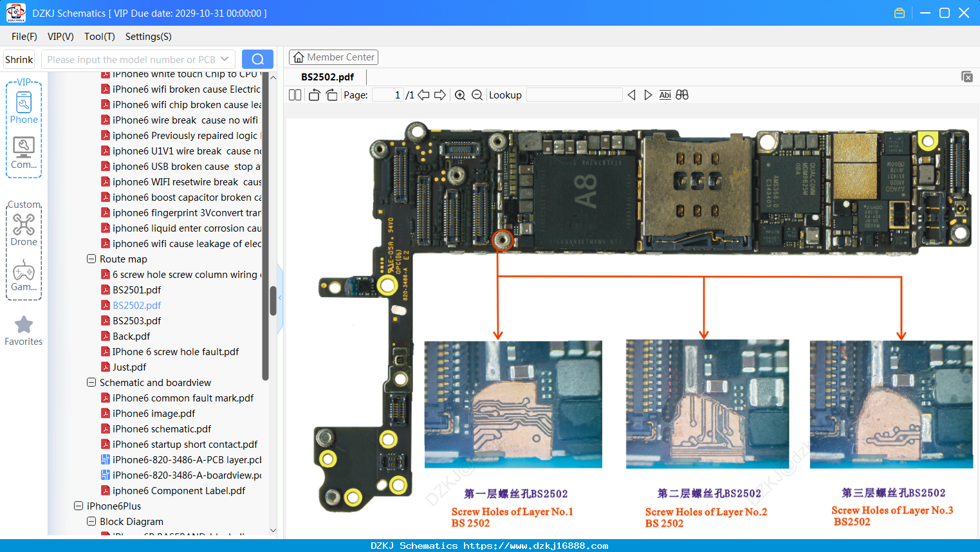980x552 pixels.
Task: Click the tree scroll-down arrow
Action: point(273,530)
